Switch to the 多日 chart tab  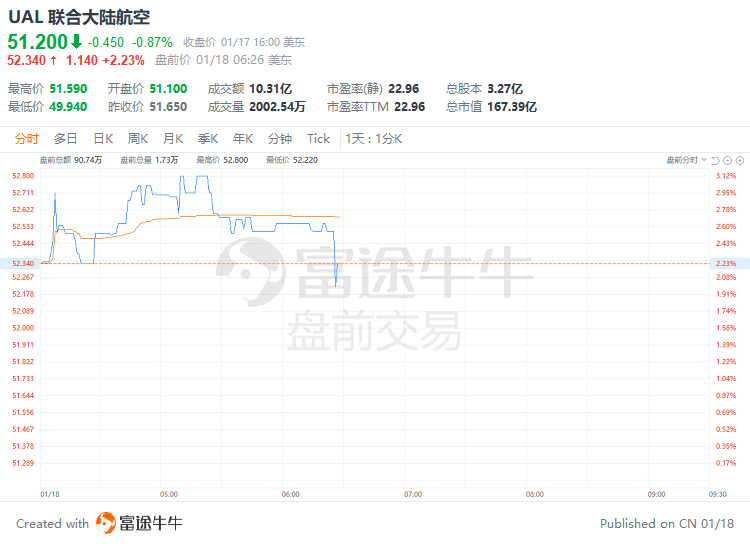[x=66, y=139]
